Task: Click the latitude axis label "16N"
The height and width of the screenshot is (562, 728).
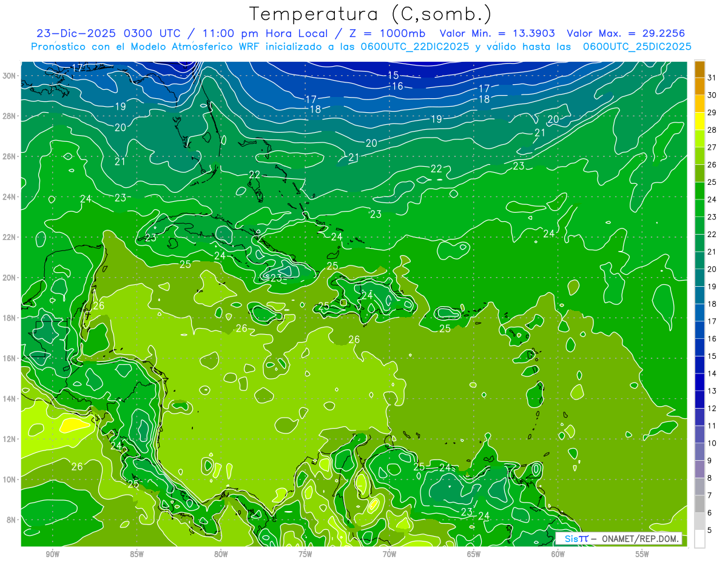Action: (10, 358)
